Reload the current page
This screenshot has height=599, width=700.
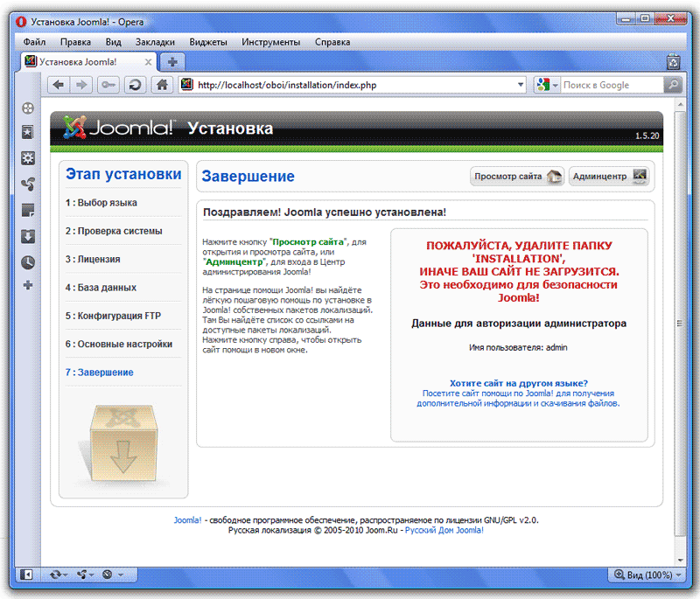click(x=135, y=85)
